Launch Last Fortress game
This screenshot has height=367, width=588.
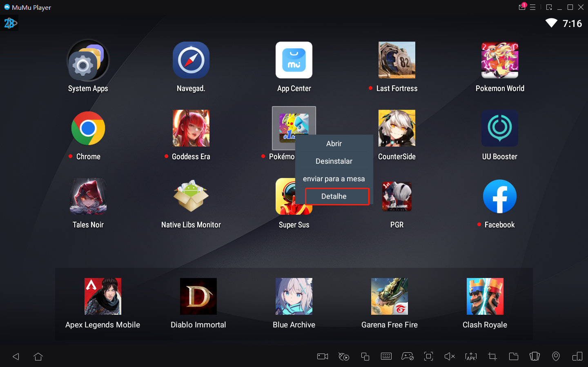pyautogui.click(x=397, y=60)
